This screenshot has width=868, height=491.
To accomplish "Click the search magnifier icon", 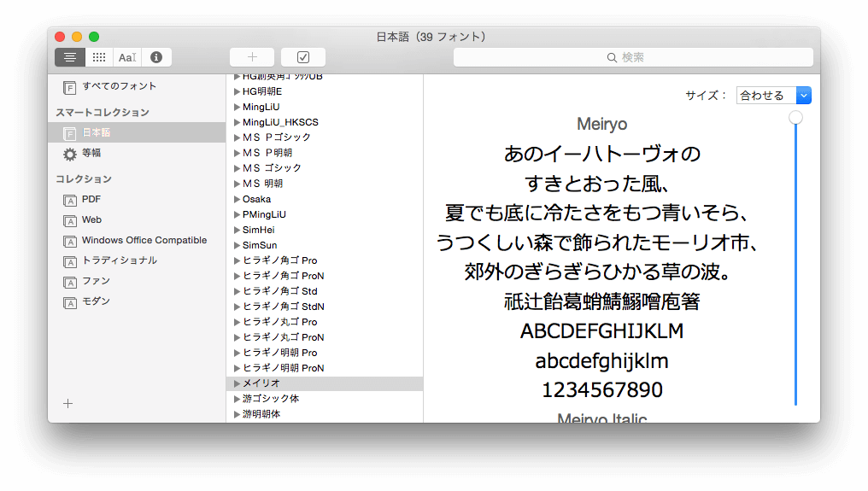I will click(x=612, y=57).
